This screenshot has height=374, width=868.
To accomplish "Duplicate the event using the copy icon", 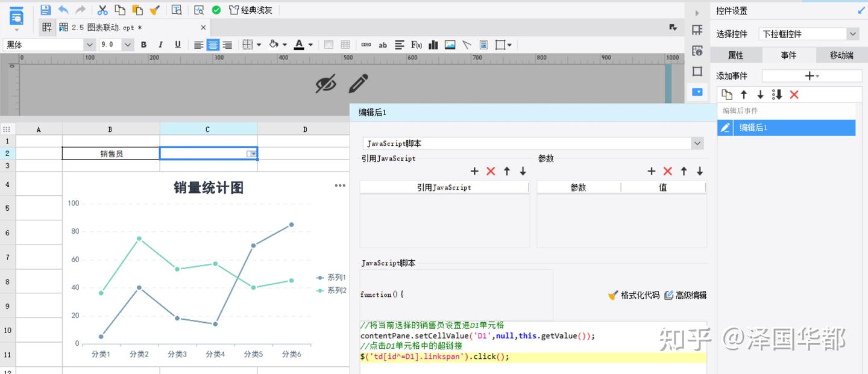I will tap(727, 95).
